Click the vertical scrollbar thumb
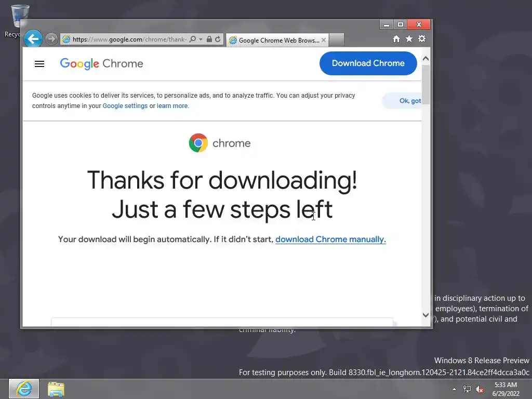This screenshot has width=532, height=399. tap(426, 84)
